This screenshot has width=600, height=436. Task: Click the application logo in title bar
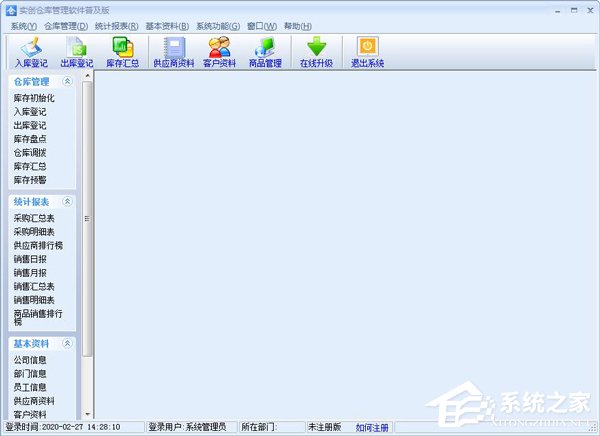pos(11,10)
